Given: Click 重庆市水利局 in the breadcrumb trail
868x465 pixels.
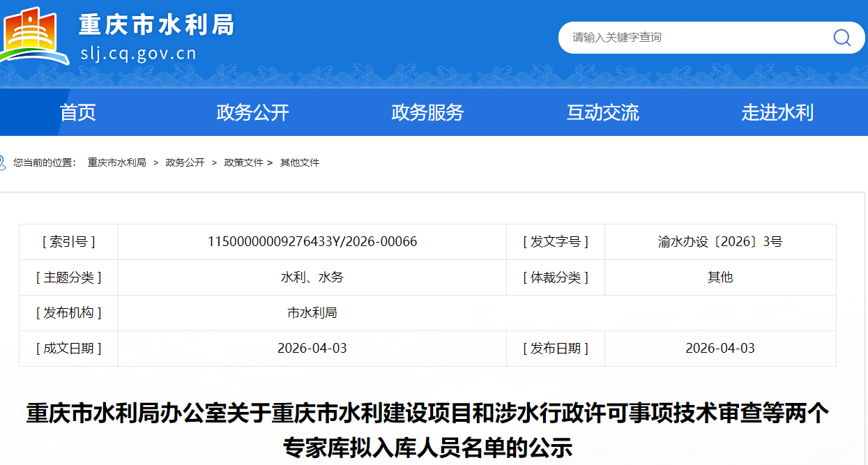Looking at the screenshot, I should pyautogui.click(x=116, y=162).
